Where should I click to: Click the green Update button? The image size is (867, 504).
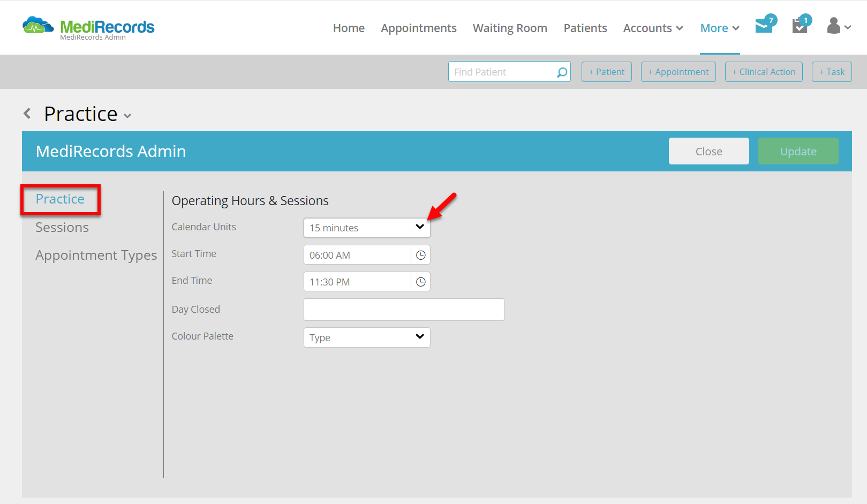point(798,151)
